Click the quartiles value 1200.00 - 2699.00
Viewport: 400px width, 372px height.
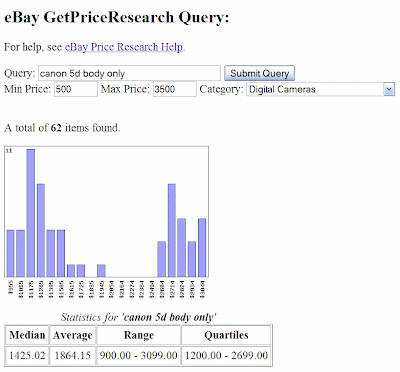tap(226, 355)
